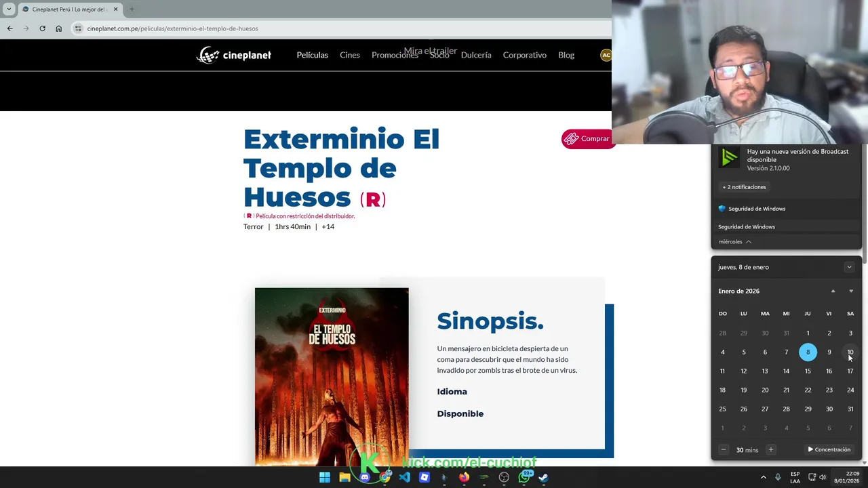
Task: Increase focus session minutes
Action: 770,449
